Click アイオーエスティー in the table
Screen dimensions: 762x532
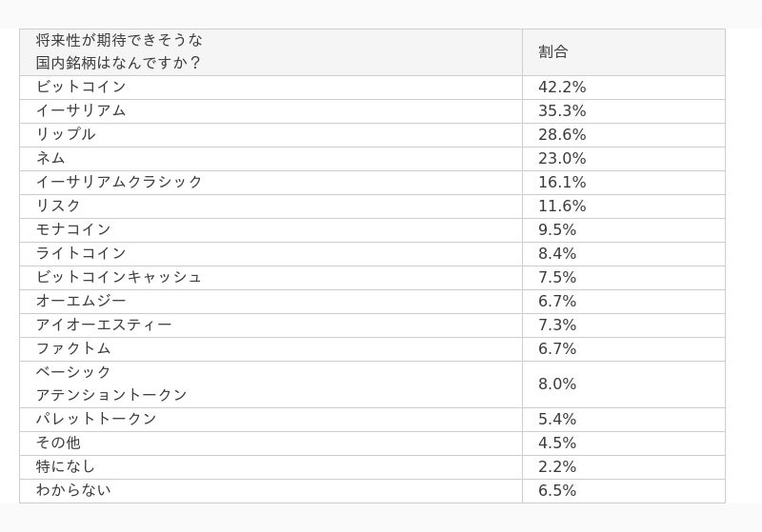pyautogui.click(x=104, y=325)
